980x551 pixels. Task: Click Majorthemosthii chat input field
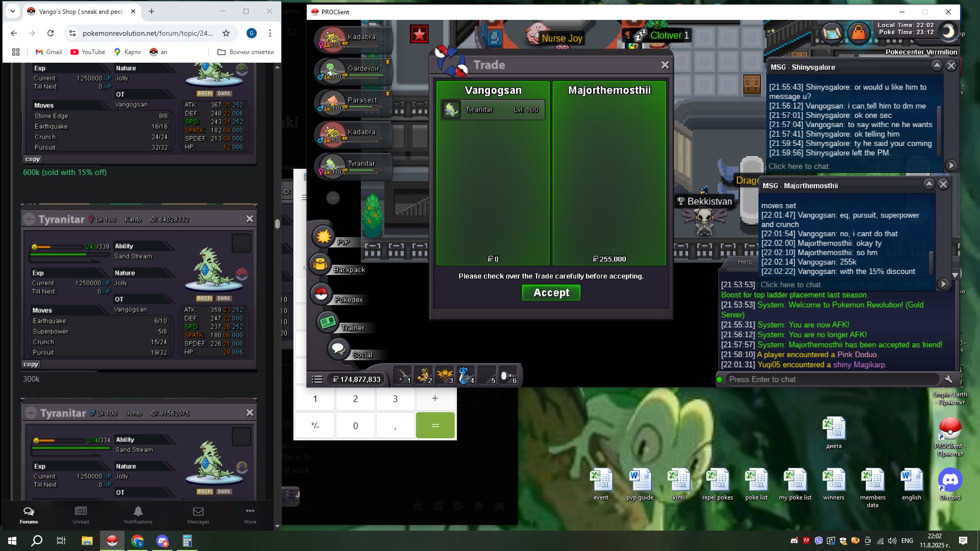847,285
